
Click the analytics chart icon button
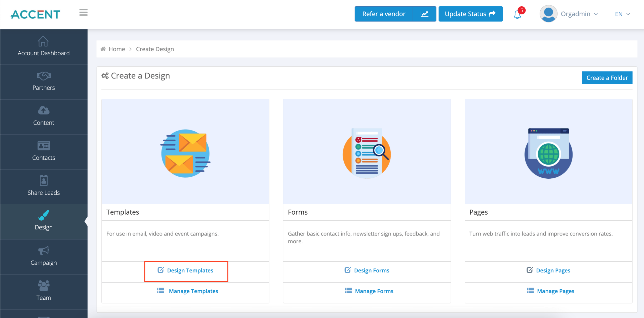tap(424, 14)
